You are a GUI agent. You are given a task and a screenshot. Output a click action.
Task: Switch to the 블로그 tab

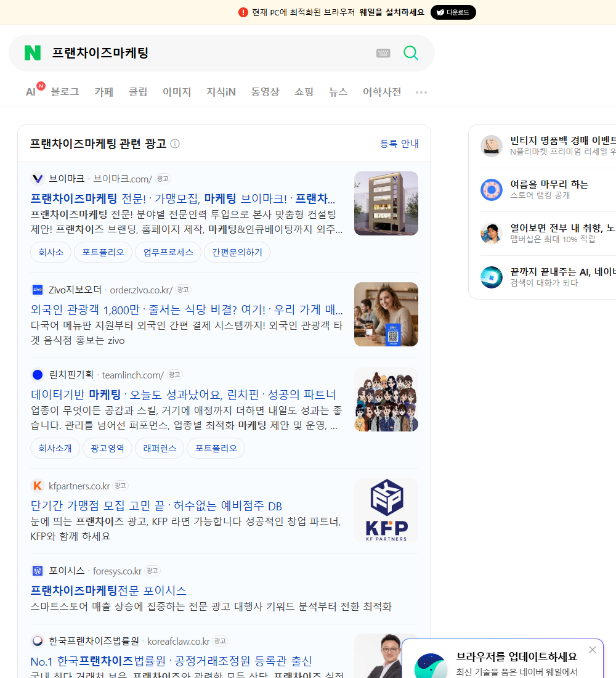[x=65, y=92]
